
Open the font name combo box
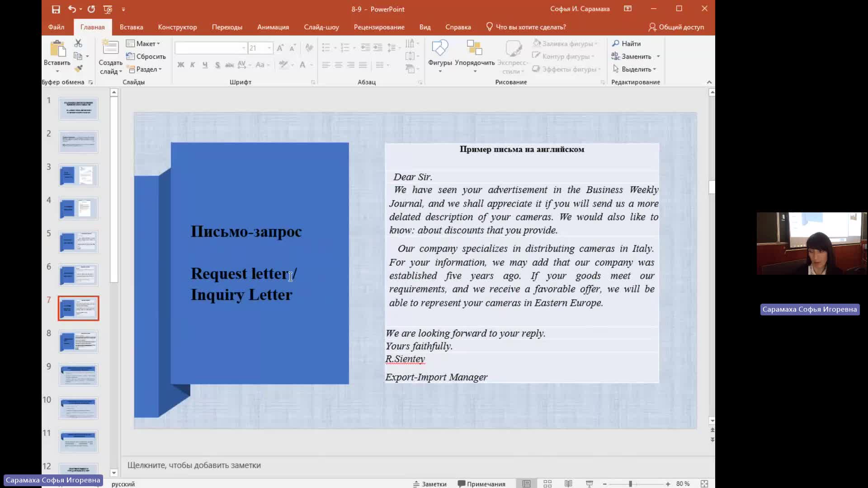click(211, 48)
